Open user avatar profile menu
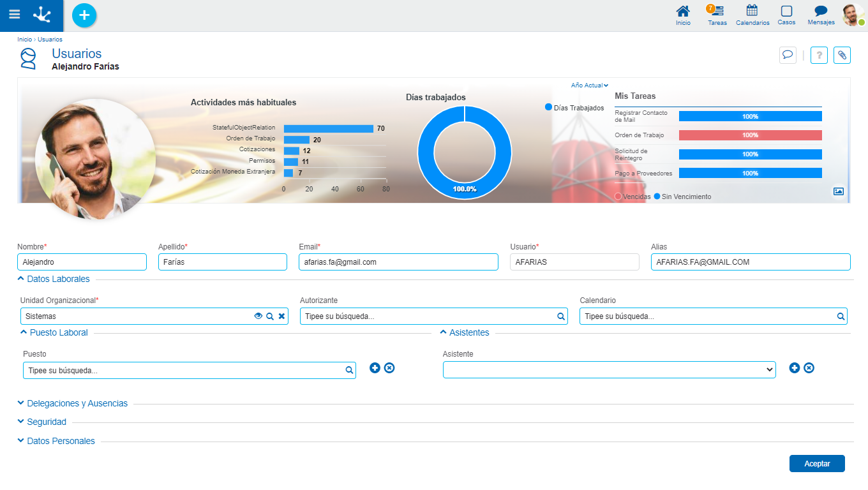This screenshot has width=868, height=490. coord(853,15)
